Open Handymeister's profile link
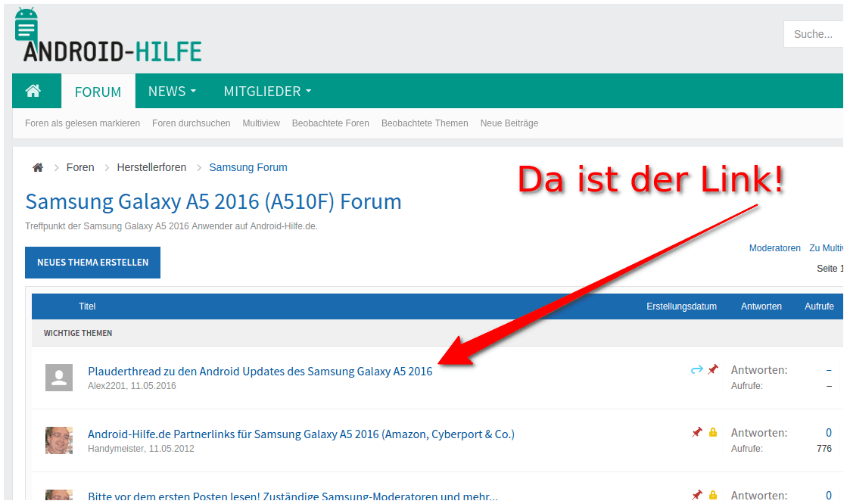The image size is (847, 504). click(116, 448)
